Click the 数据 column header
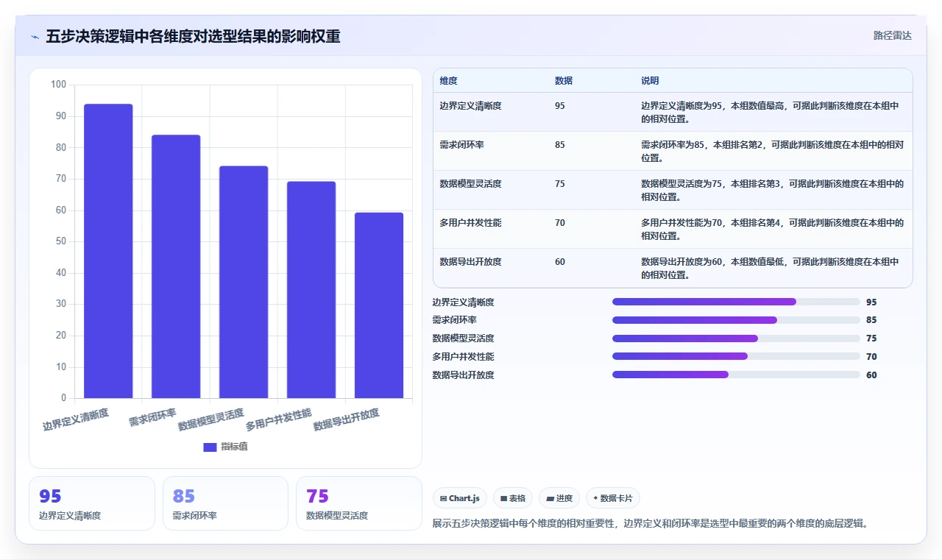942x560 pixels. pos(564,81)
